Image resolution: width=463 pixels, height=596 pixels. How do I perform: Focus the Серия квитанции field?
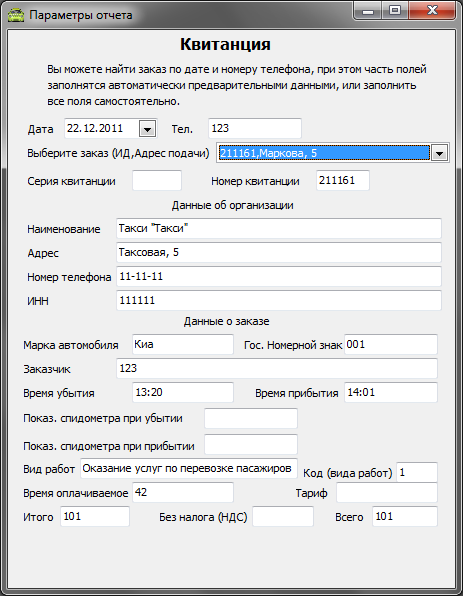point(157,181)
